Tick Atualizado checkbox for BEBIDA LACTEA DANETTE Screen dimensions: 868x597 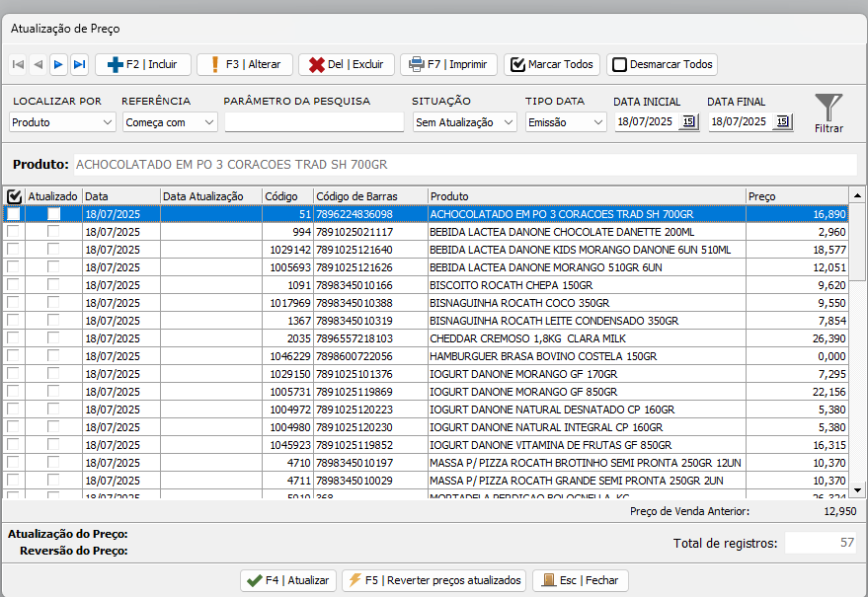pos(53,232)
